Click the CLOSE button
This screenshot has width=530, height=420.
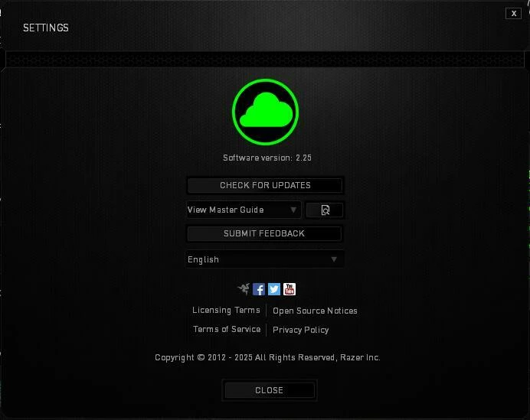[x=270, y=390]
